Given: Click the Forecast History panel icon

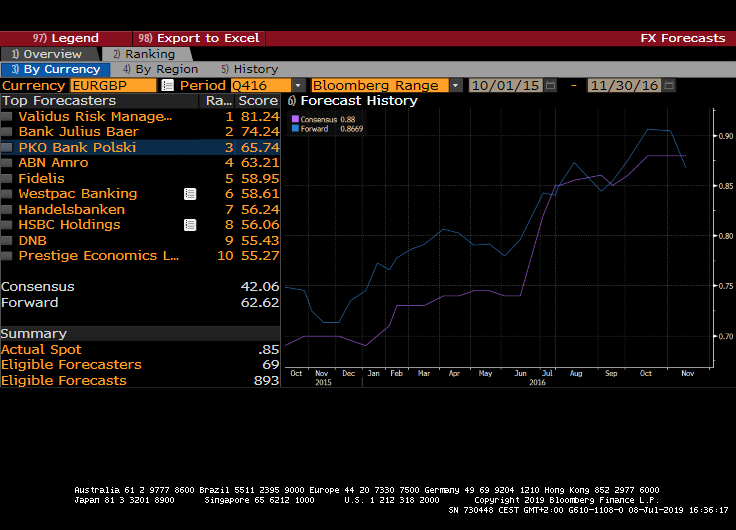Looking at the screenshot, I should coord(292,101).
